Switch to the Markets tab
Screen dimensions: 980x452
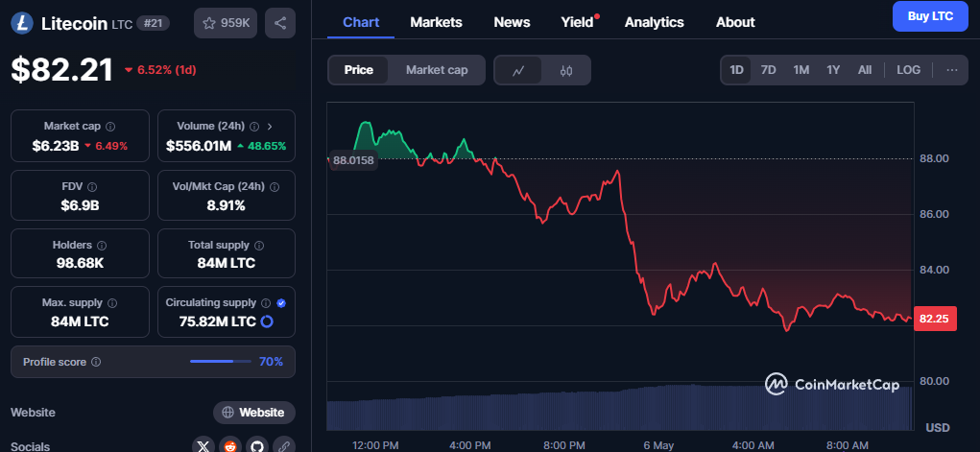pos(437,22)
